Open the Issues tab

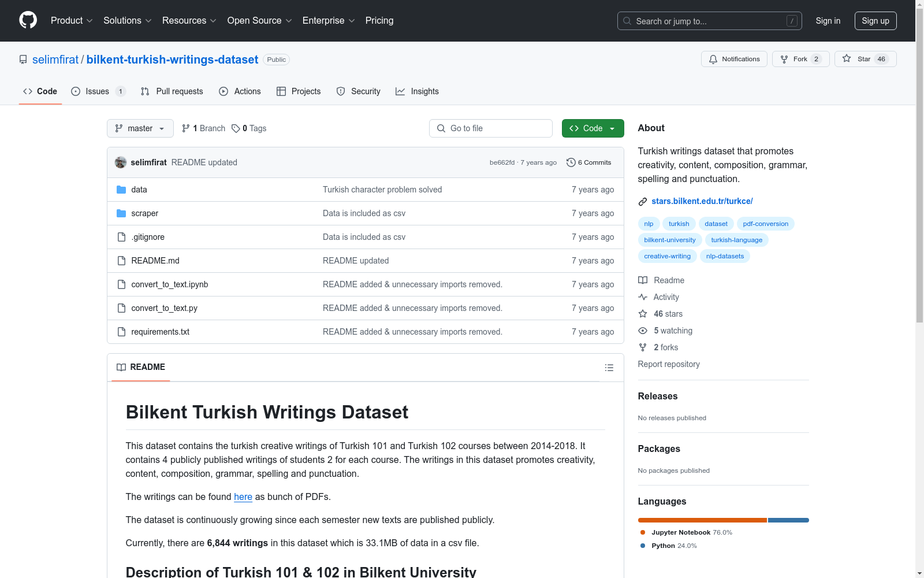click(x=98, y=91)
